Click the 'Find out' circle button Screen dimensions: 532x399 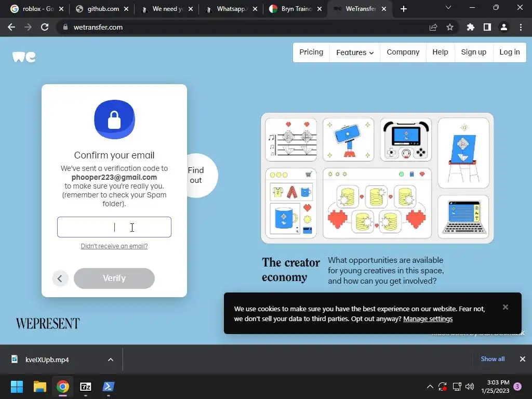pos(200,176)
